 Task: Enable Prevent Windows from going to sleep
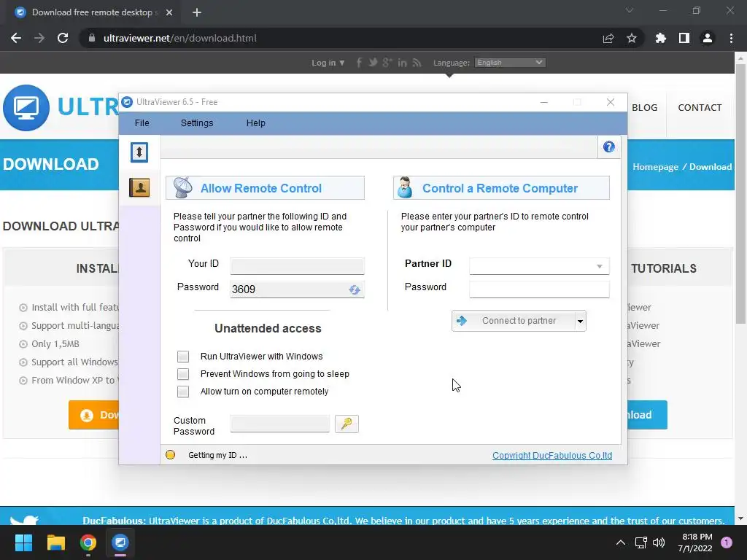tap(183, 374)
